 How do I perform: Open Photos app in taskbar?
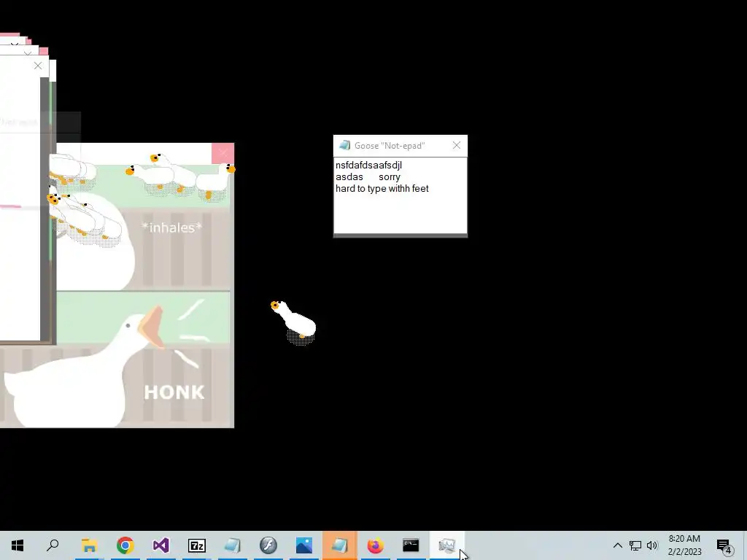[304, 545]
